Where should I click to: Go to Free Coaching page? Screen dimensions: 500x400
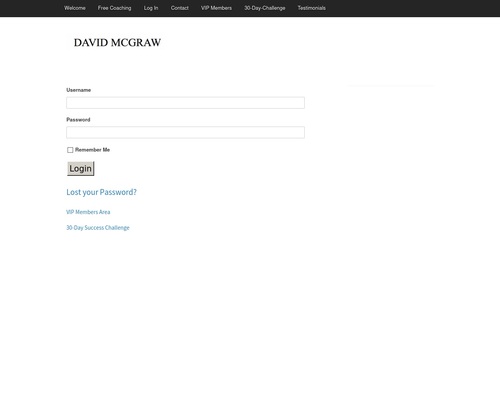pos(114,8)
